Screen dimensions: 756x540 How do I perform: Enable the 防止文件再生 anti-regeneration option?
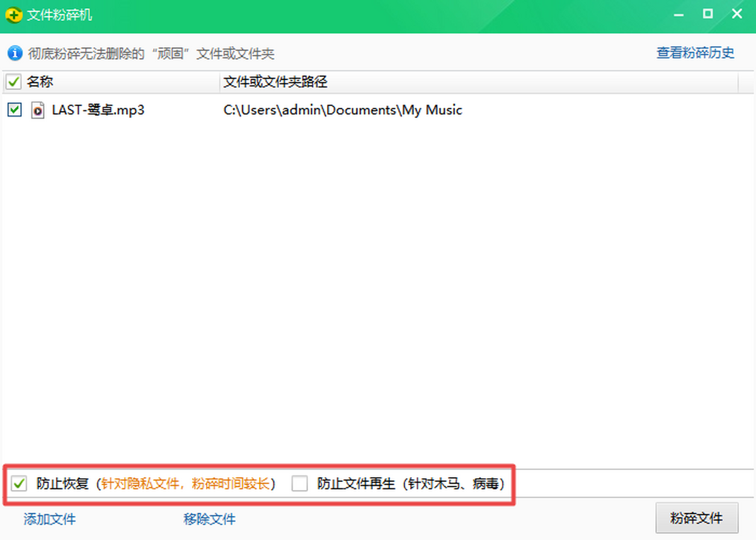click(x=299, y=484)
